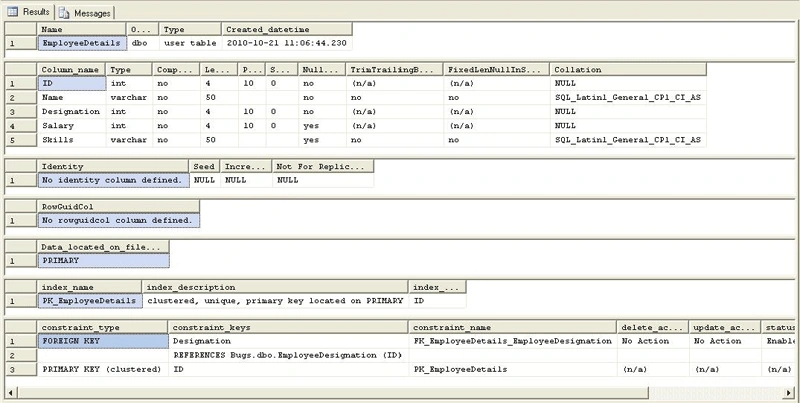Select the No rowguidcol column defined cell
This screenshot has height=403, width=800.
[x=118, y=220]
